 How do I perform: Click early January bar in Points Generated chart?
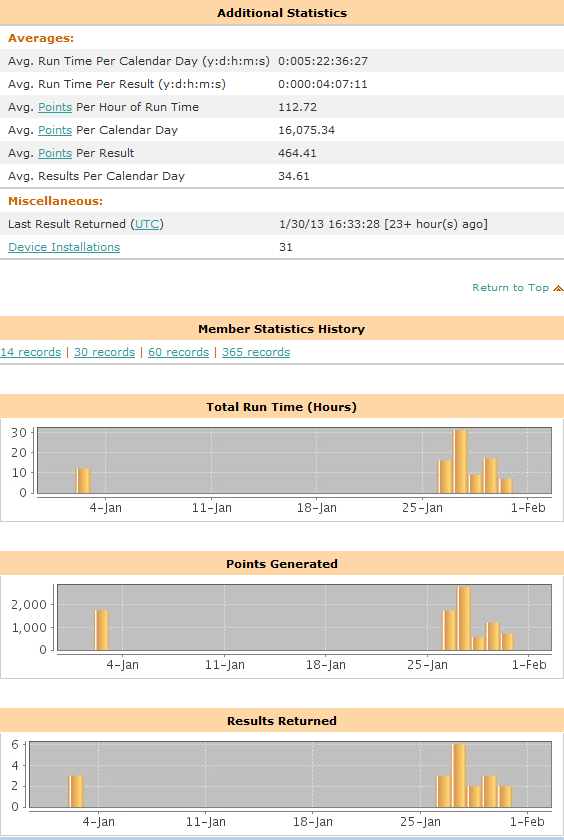[102, 630]
